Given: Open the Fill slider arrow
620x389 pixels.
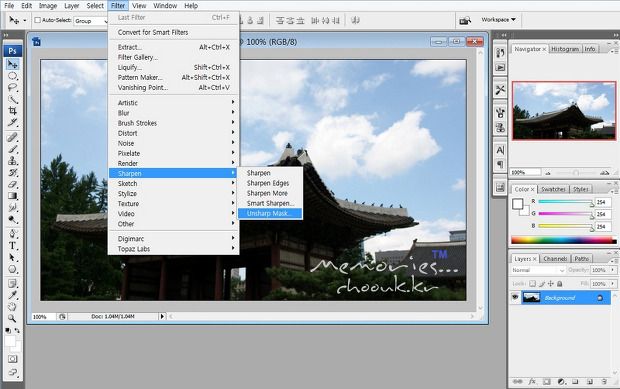Looking at the screenshot, I should click(612, 283).
